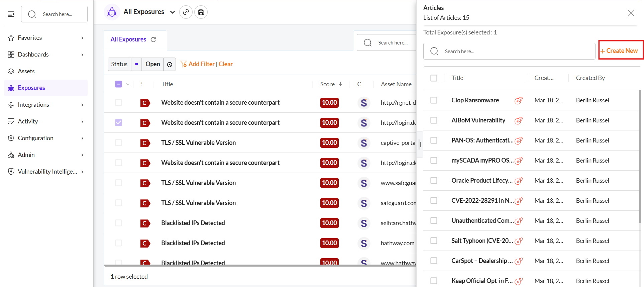This screenshot has width=644, height=287.
Task: Sort by the Score column arrow
Action: 340,84
